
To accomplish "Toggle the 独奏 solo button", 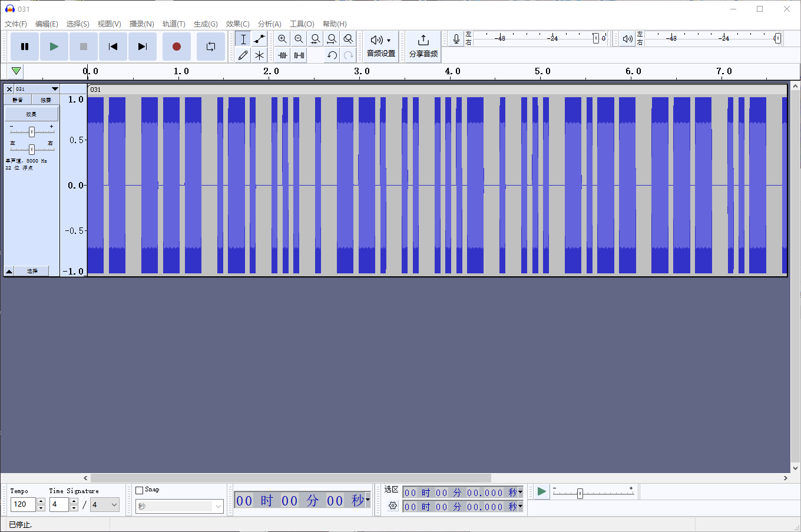I will pyautogui.click(x=45, y=100).
